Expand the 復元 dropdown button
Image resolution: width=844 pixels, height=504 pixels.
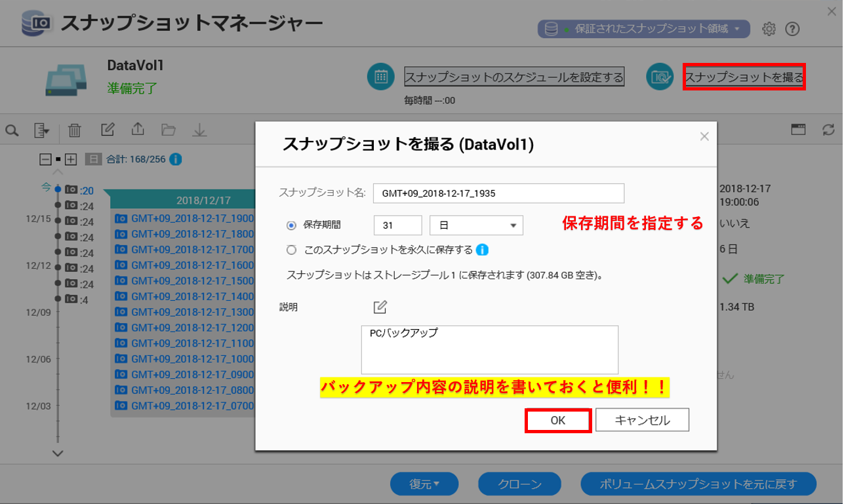tap(424, 484)
